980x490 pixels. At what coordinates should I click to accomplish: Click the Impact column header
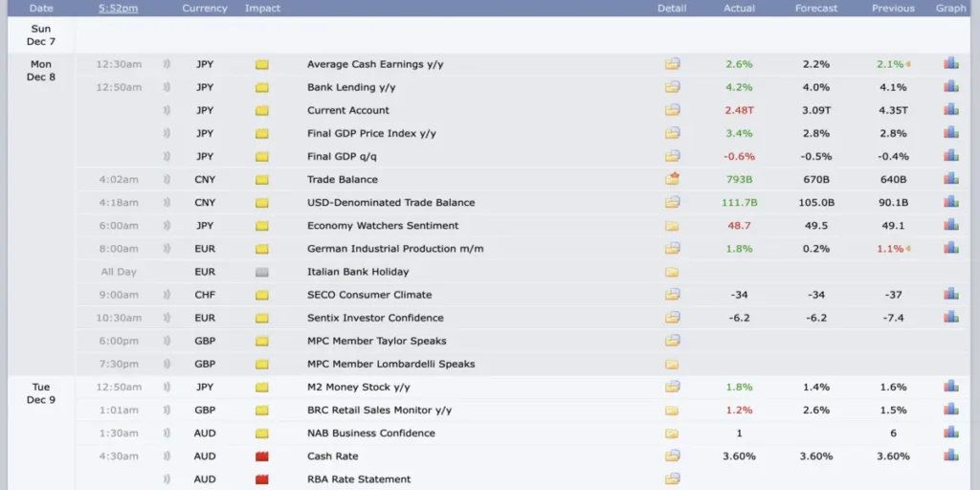(x=262, y=9)
